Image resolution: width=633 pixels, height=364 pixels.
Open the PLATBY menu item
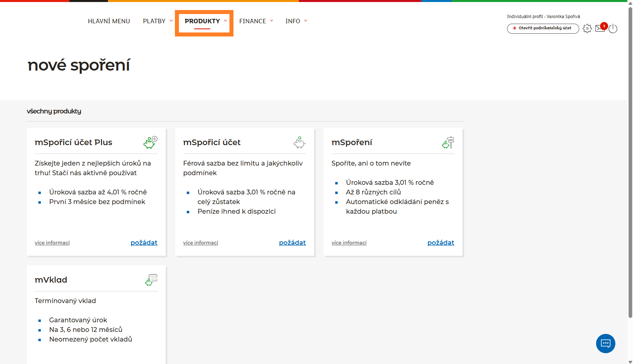(x=154, y=21)
